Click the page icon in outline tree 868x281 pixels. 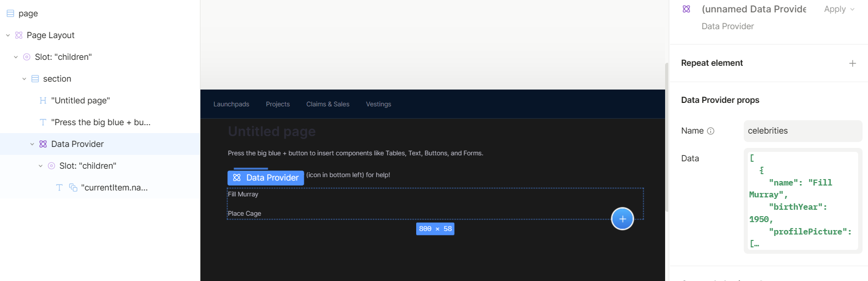[10, 13]
